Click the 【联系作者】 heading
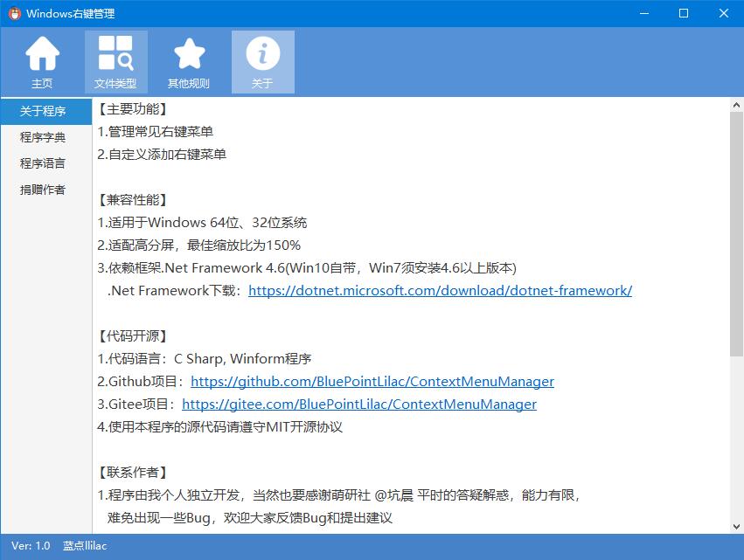Image resolution: width=744 pixels, height=560 pixels. (133, 473)
